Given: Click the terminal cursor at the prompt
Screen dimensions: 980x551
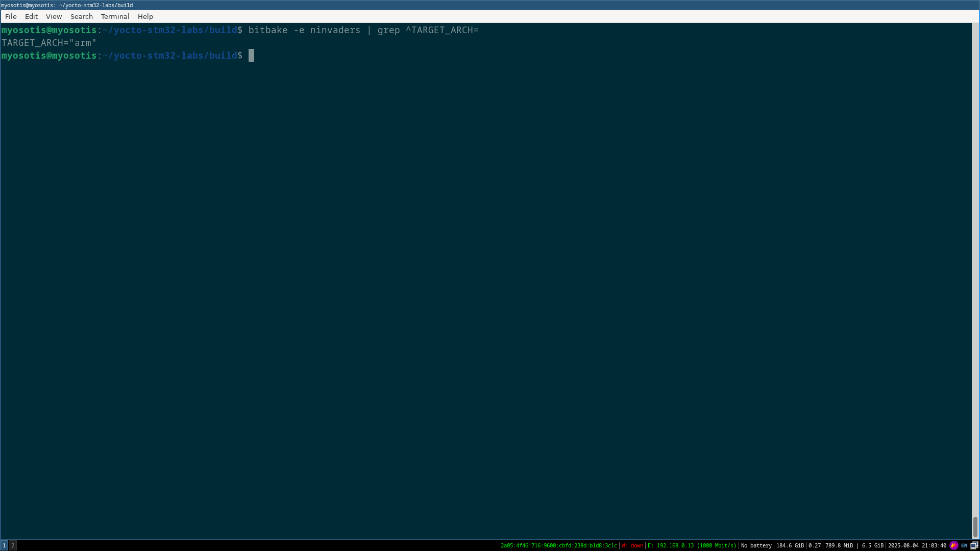Looking at the screenshot, I should coord(251,56).
